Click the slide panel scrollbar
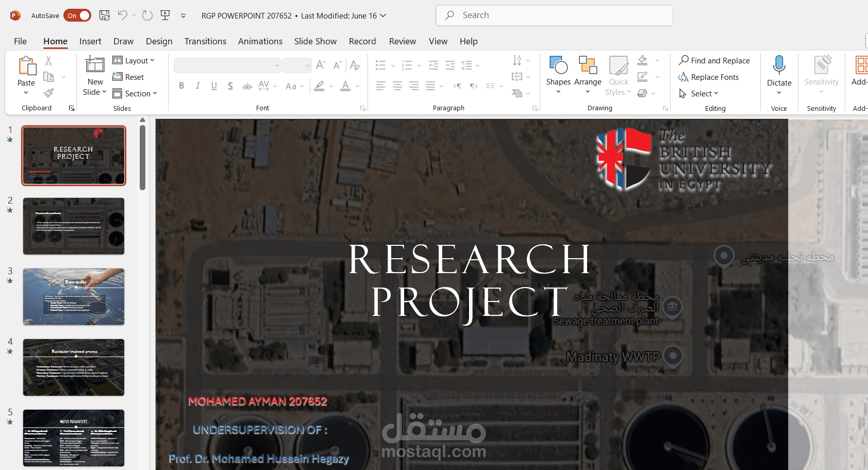868x470 pixels. click(142, 158)
